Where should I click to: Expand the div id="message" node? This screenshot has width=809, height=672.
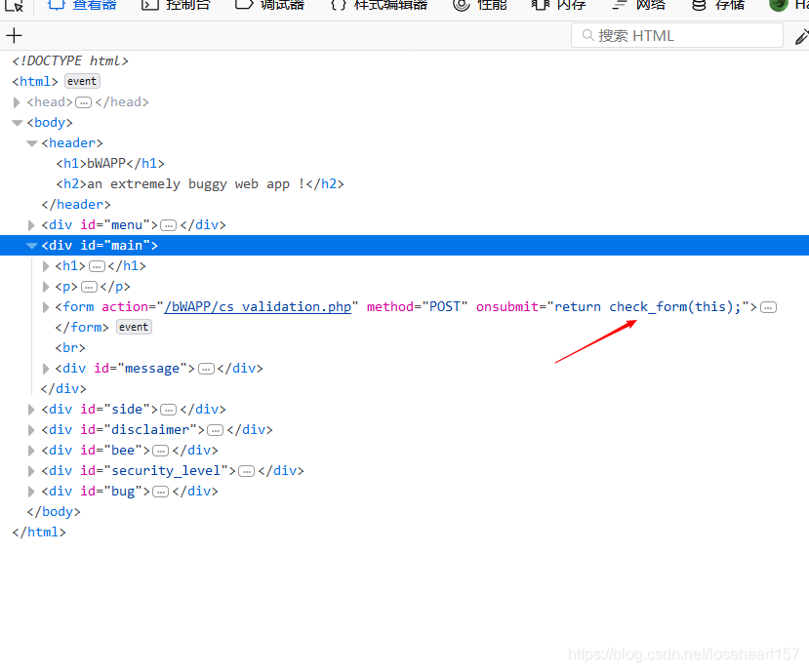tap(46, 369)
